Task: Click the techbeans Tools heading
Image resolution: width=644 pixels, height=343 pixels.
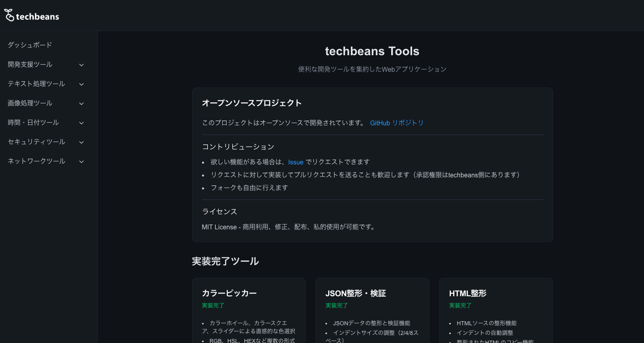Action: [372, 51]
